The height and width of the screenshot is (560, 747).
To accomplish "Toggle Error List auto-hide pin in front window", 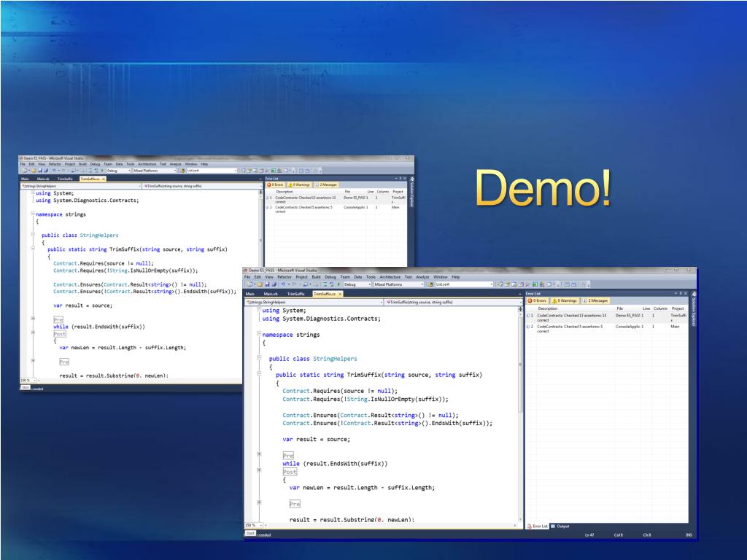I will pyautogui.click(x=681, y=293).
